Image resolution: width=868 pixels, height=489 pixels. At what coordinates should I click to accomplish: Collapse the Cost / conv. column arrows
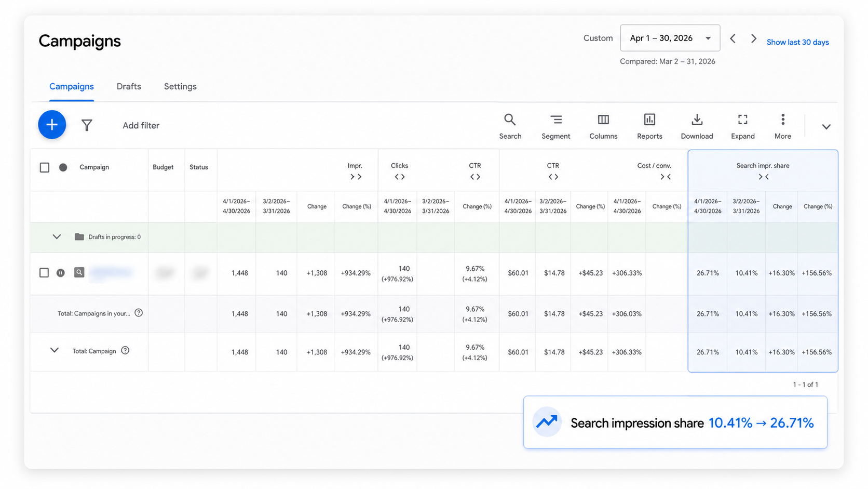click(x=666, y=177)
